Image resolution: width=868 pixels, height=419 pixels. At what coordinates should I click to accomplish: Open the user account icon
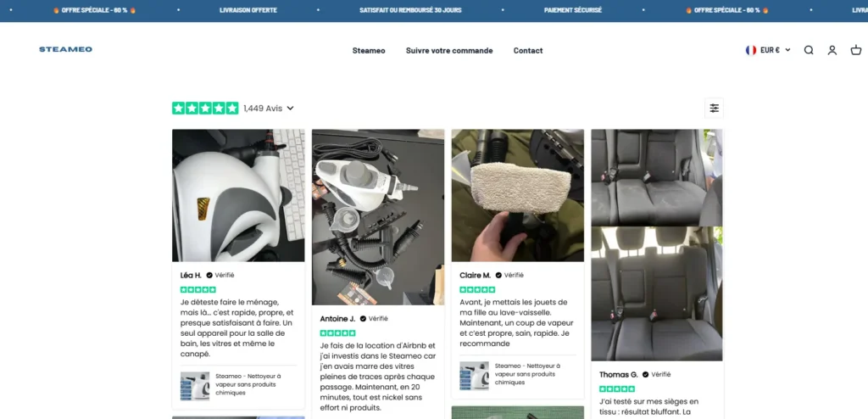pos(832,50)
